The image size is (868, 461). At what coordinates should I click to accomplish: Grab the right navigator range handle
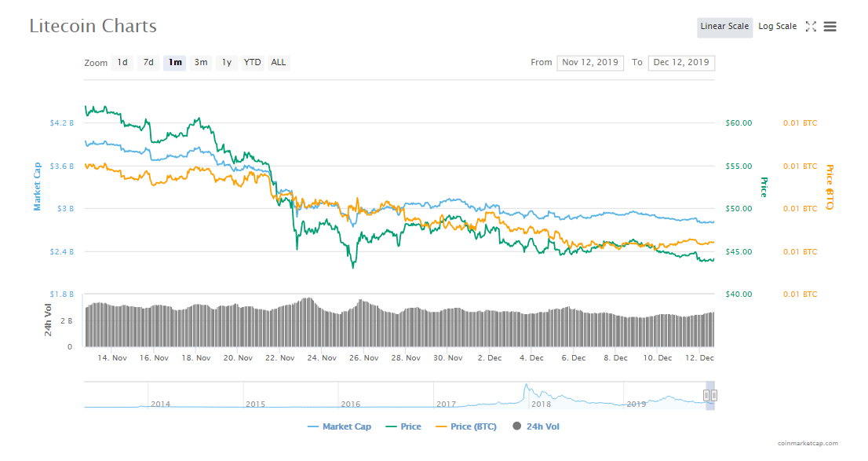pos(714,395)
